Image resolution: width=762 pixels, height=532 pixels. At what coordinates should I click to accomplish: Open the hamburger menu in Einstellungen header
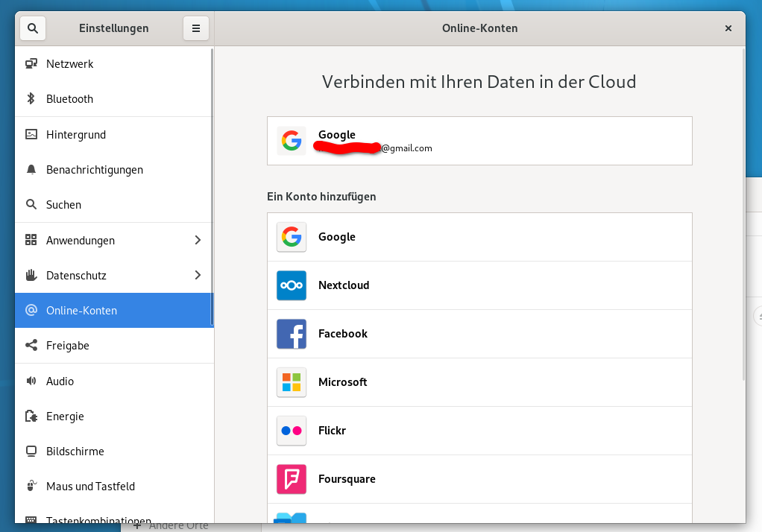[x=196, y=28]
